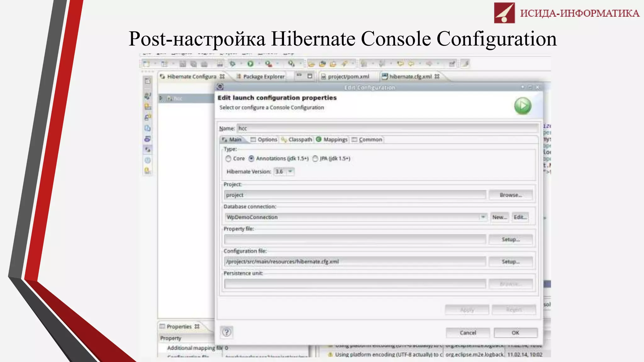Open the WpDemoConnection database connection dropdown

[483, 217]
